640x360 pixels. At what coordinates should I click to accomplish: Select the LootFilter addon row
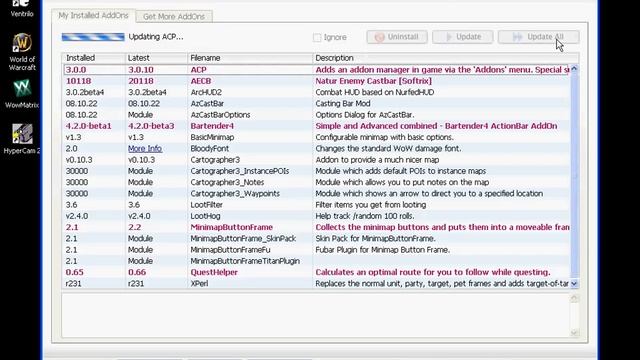click(x=316, y=204)
